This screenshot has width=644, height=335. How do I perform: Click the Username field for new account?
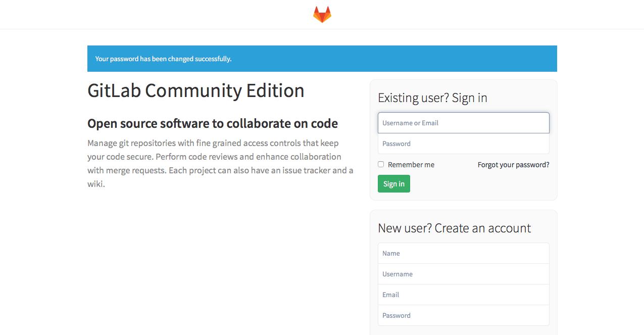click(463, 274)
